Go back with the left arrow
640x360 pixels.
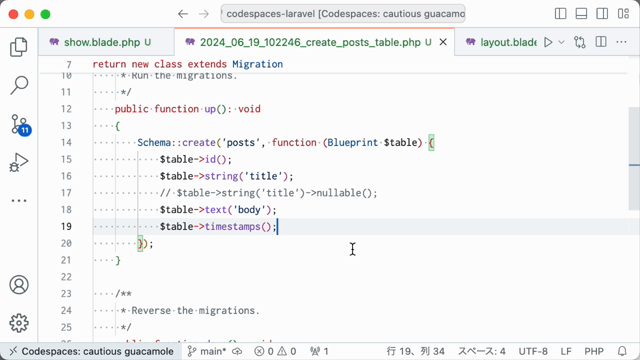183,14
